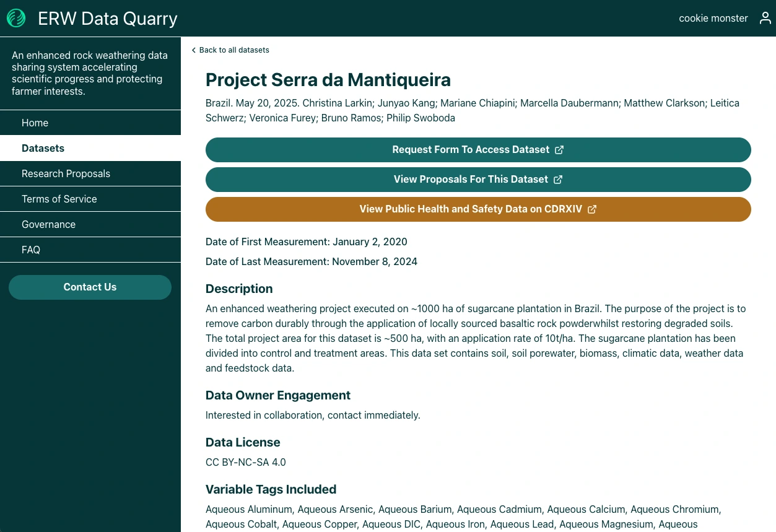Click the cookie monster username

[713, 18]
